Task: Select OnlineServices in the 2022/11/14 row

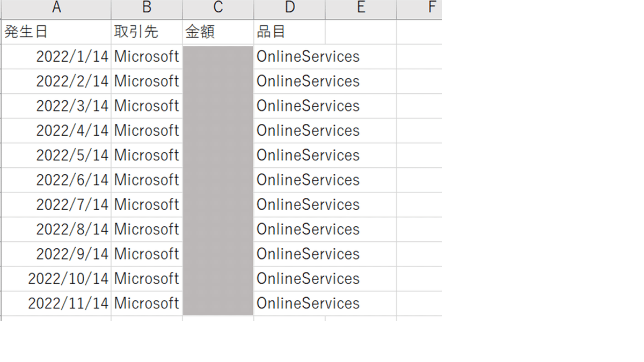Action: [308, 304]
